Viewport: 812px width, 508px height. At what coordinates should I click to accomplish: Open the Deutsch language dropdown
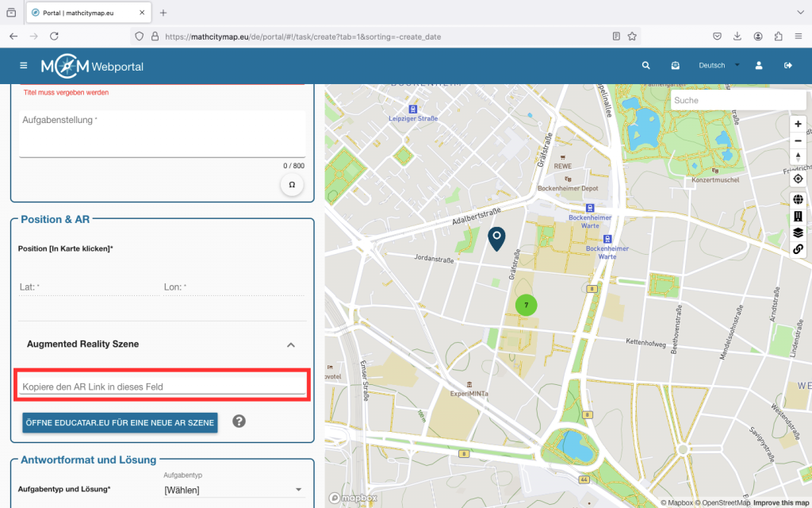coord(718,66)
